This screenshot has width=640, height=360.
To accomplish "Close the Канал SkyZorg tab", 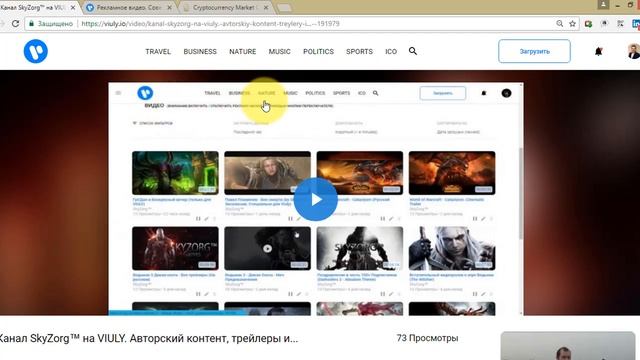I will [x=73, y=8].
